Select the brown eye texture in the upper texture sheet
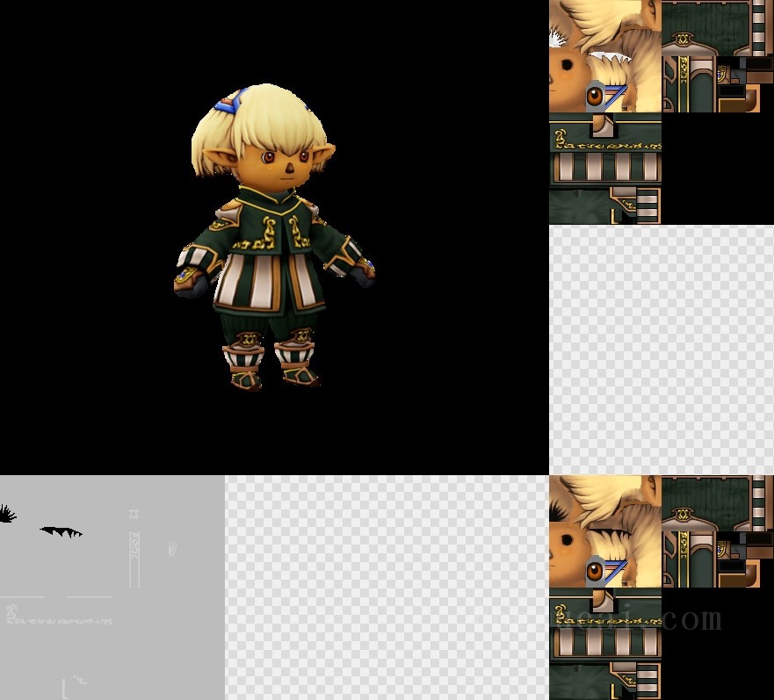The height and width of the screenshot is (700, 774). [x=595, y=96]
